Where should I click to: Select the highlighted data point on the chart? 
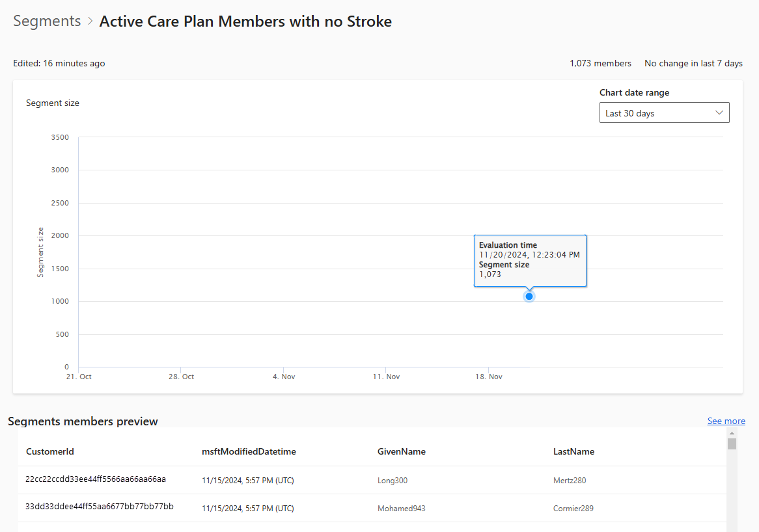529,296
